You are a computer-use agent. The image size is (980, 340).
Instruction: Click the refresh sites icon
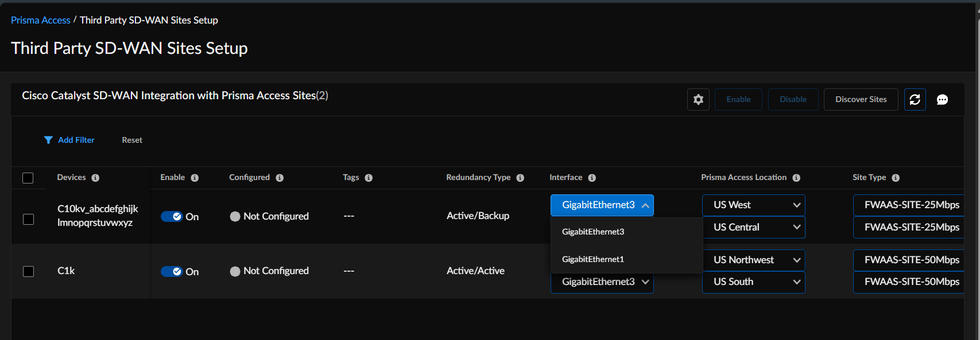point(915,100)
